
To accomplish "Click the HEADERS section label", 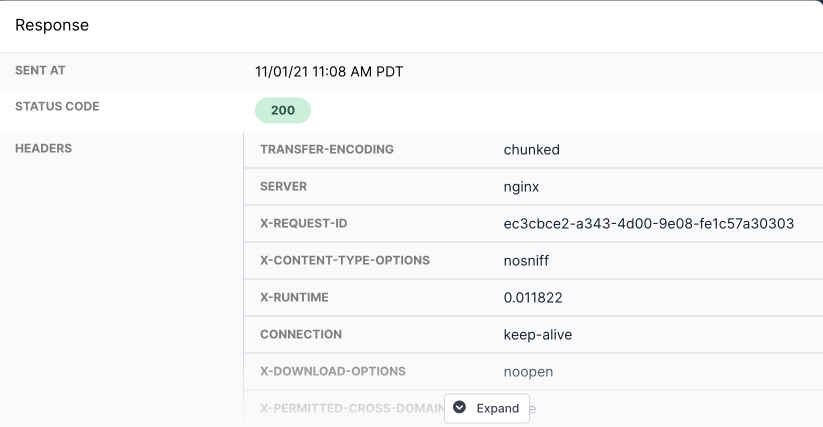I will [x=50, y=149].
